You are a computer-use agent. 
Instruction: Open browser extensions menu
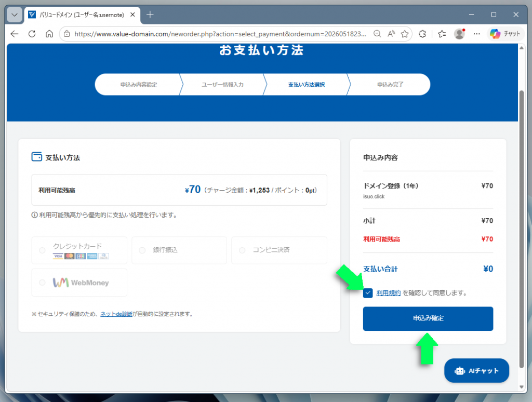pos(422,34)
